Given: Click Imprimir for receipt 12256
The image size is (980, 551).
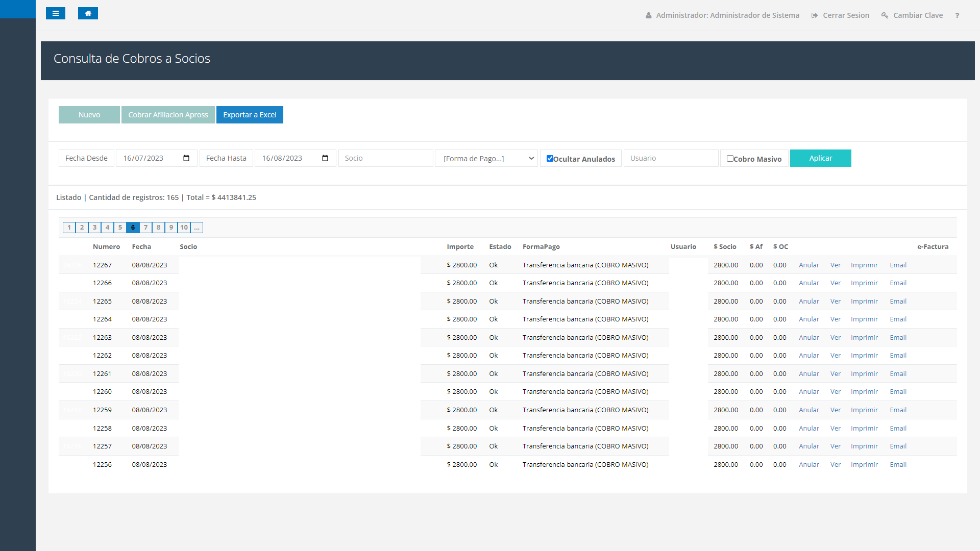Looking at the screenshot, I should pyautogui.click(x=864, y=464).
